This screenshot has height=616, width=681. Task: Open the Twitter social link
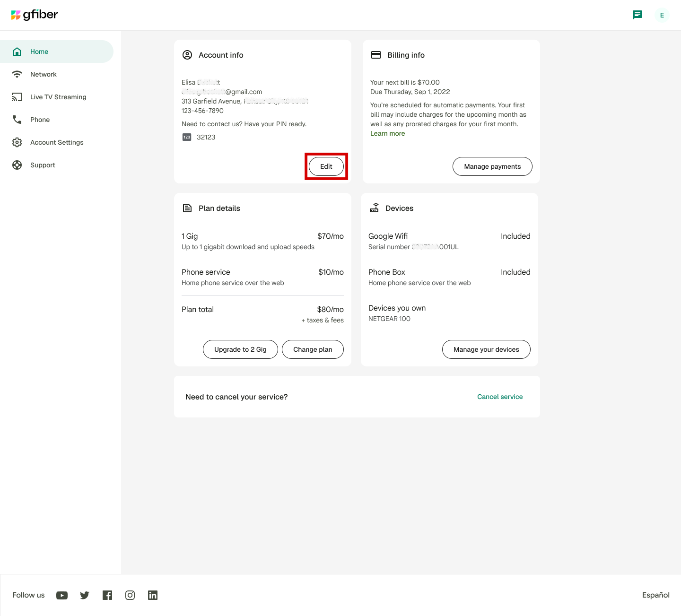click(85, 595)
